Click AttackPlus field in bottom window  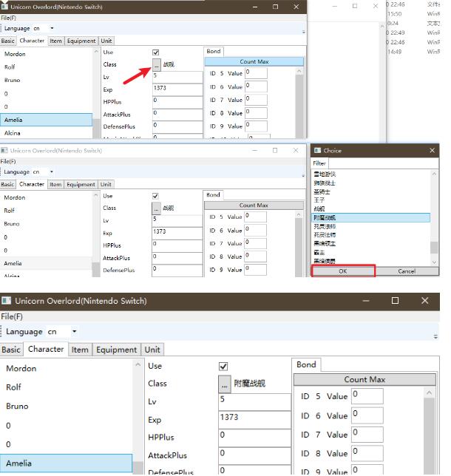255,455
